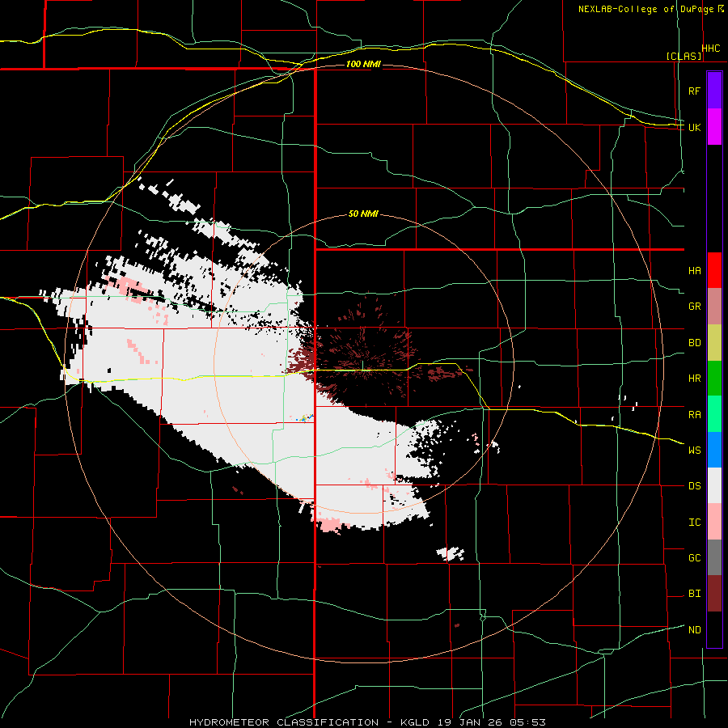Click the HA legend label
Image resolution: width=728 pixels, height=728 pixels.
tap(694, 271)
